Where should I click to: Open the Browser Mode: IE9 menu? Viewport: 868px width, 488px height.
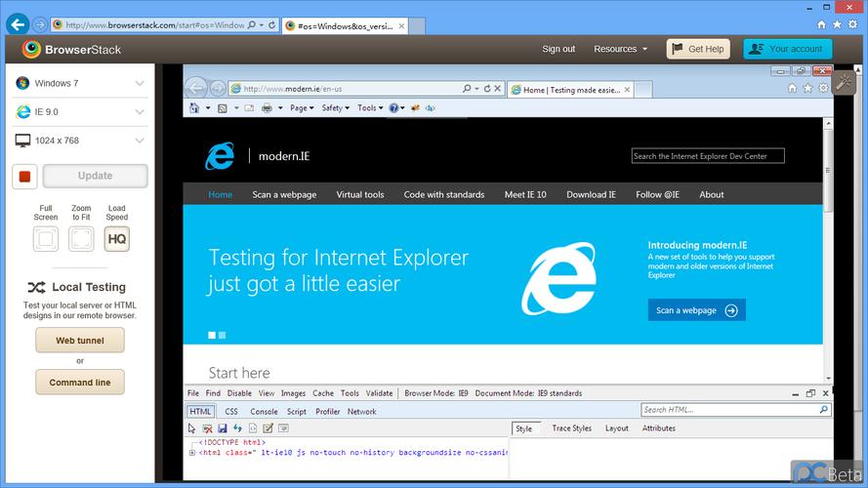(436, 393)
